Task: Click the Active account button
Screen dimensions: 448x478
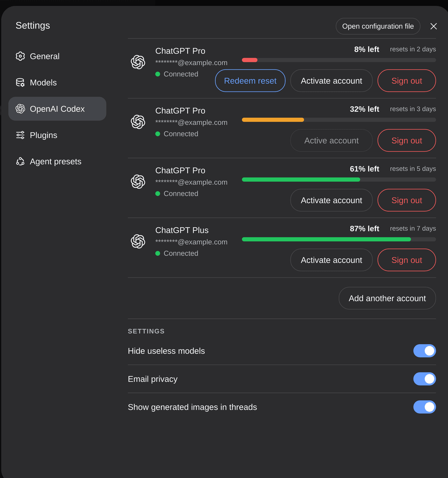Action: [331, 140]
